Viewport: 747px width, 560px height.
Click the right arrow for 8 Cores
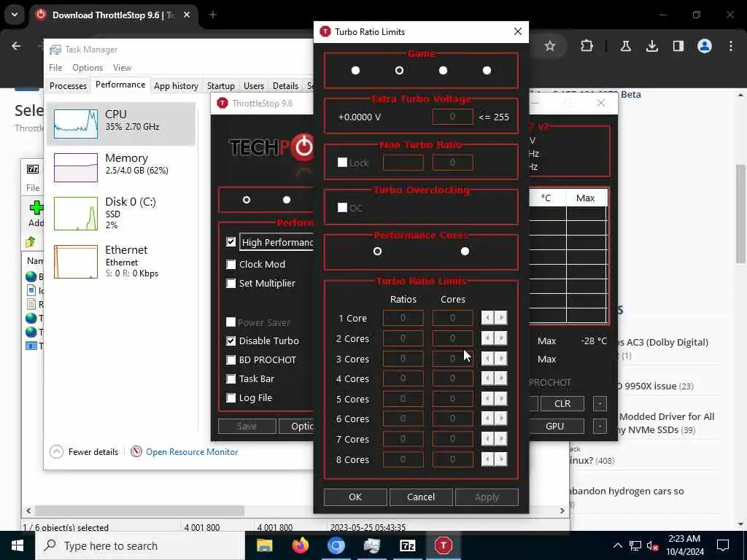[x=500, y=459]
